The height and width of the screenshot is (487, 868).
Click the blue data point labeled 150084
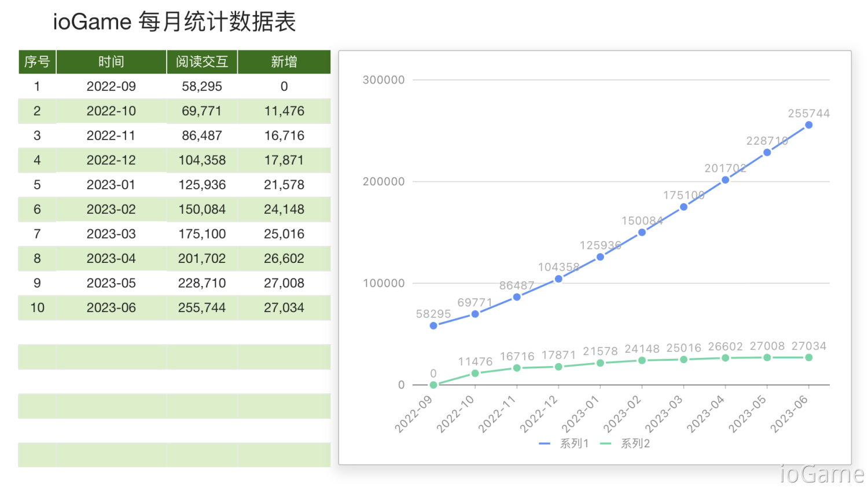[x=642, y=232]
